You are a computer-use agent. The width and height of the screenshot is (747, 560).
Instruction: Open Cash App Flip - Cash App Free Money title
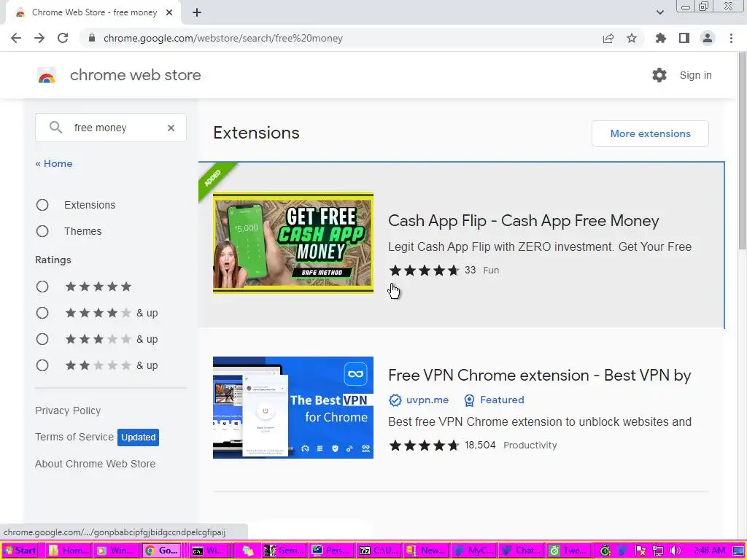[x=524, y=221]
